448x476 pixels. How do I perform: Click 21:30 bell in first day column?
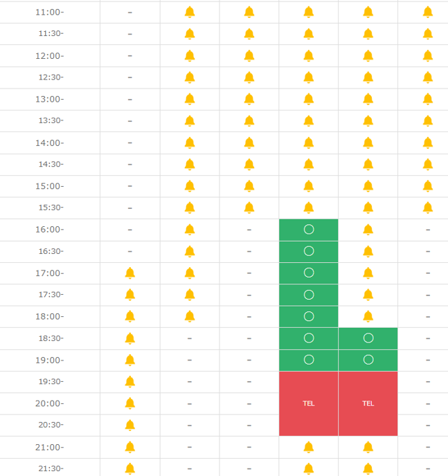point(129,468)
